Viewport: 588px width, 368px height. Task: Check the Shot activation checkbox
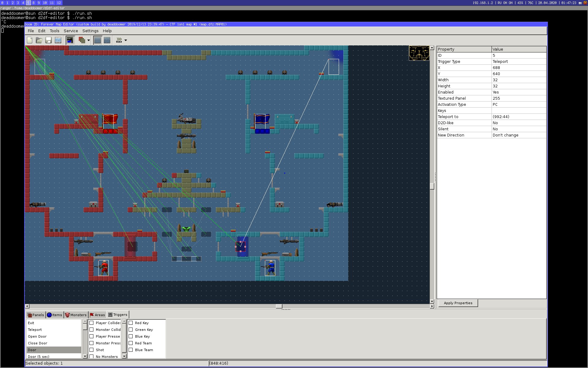pos(92,350)
